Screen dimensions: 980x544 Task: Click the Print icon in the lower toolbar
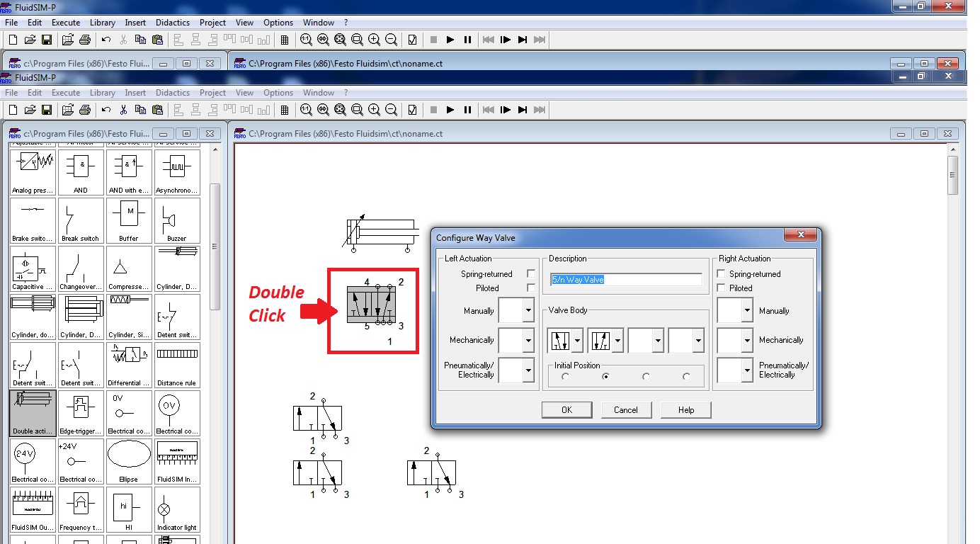coord(85,110)
